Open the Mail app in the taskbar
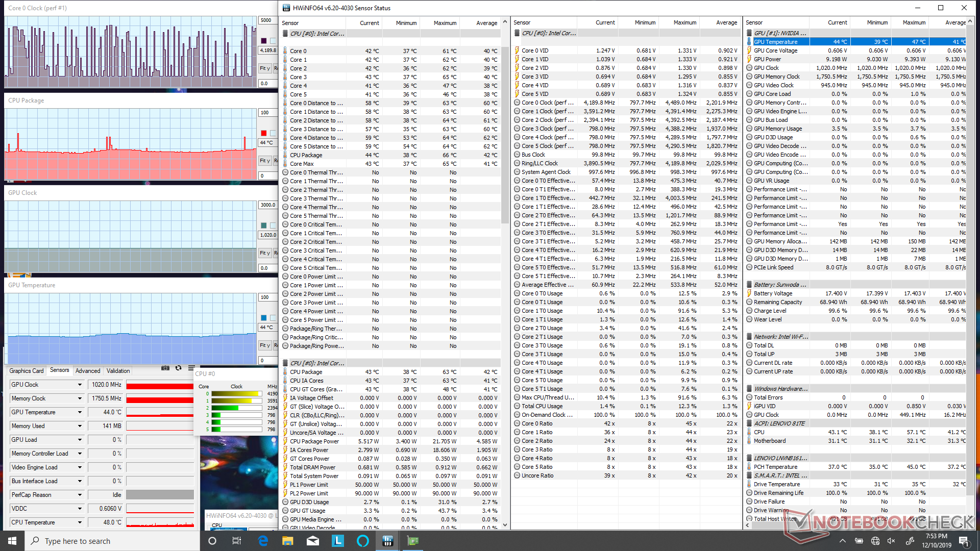This screenshot has height=551, width=980. [x=313, y=541]
